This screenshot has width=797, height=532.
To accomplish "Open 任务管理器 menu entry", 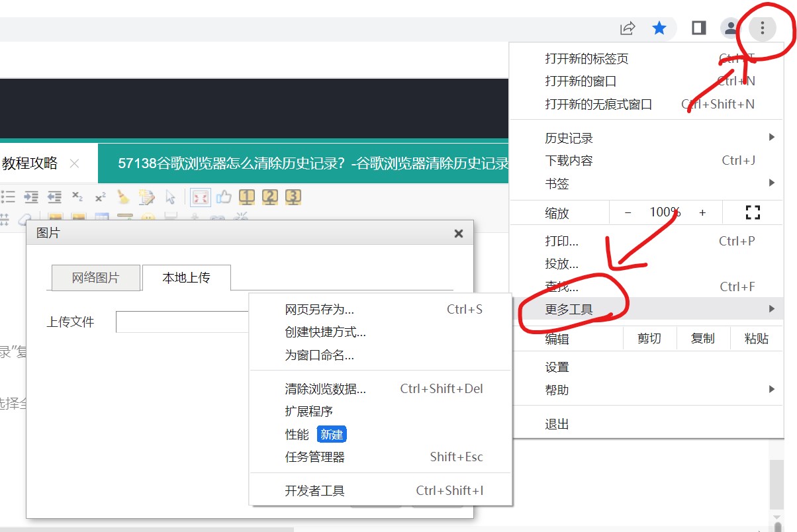I will [x=315, y=457].
